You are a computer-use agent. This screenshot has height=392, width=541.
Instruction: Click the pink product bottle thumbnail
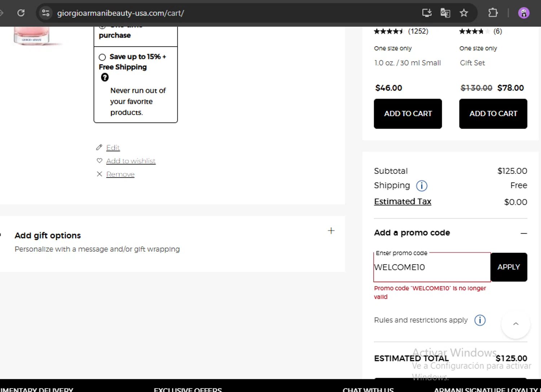tap(32, 35)
